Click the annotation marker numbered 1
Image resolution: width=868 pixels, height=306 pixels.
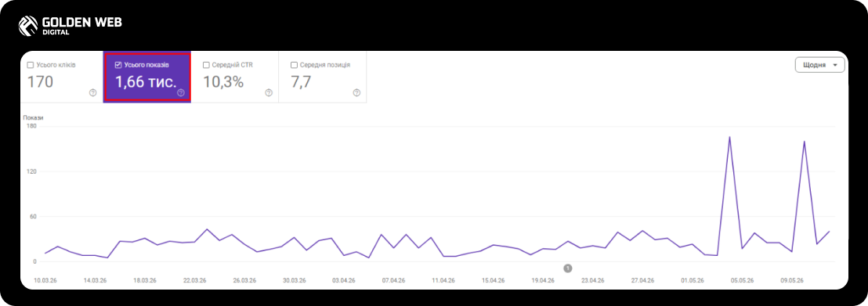click(567, 268)
